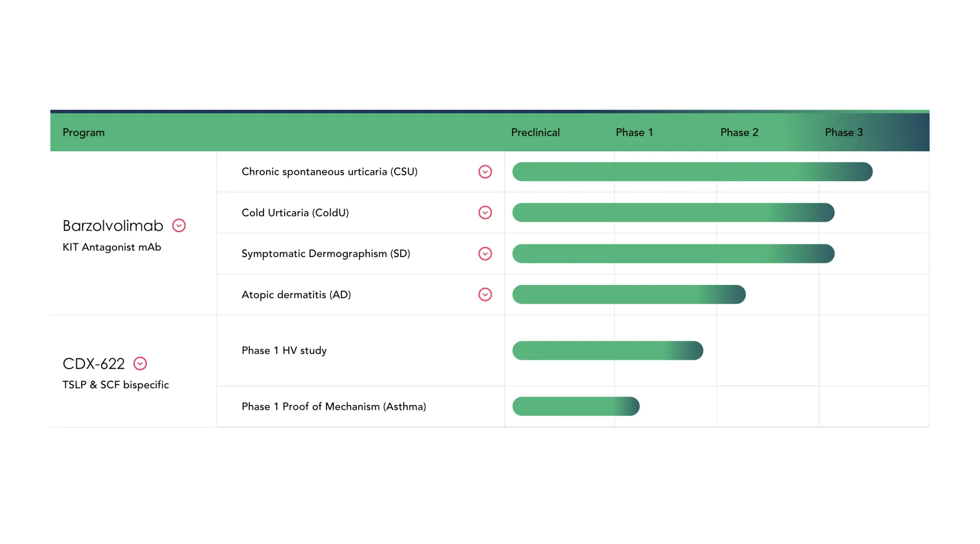Click the Atopic dermatitis progress bar

(x=629, y=294)
